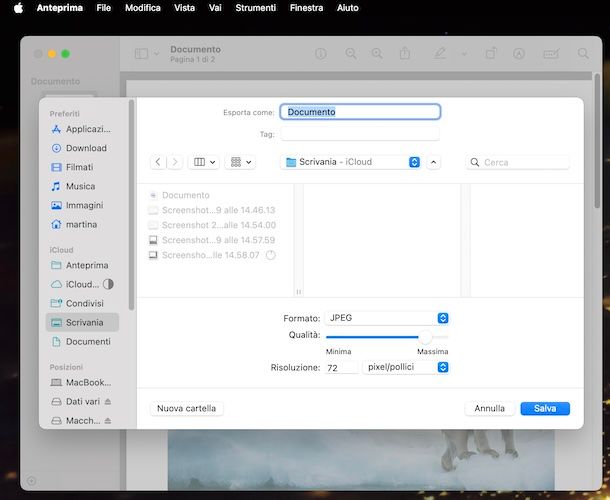The image size is (610, 500).
Task: Click the Salva button
Action: coord(545,408)
